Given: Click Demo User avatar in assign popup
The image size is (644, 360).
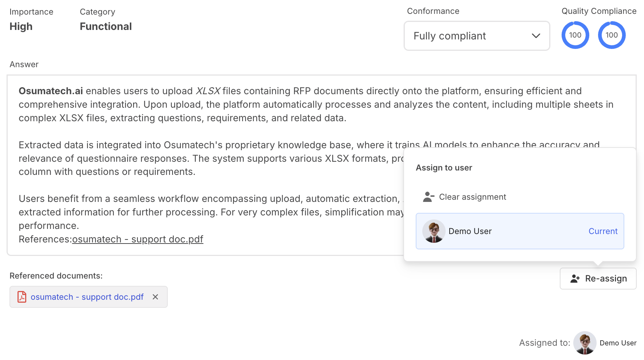Looking at the screenshot, I should pos(434,231).
